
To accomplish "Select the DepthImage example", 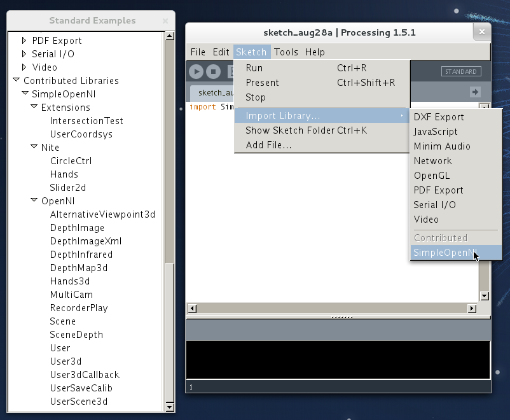I will pos(77,228).
